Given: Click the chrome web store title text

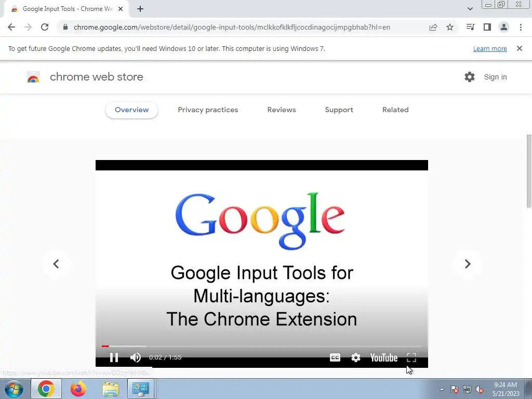Looking at the screenshot, I should (96, 77).
